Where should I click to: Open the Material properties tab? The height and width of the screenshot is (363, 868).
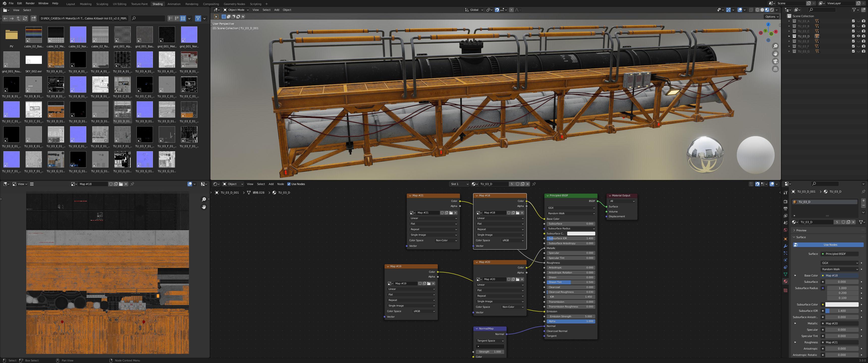click(785, 282)
